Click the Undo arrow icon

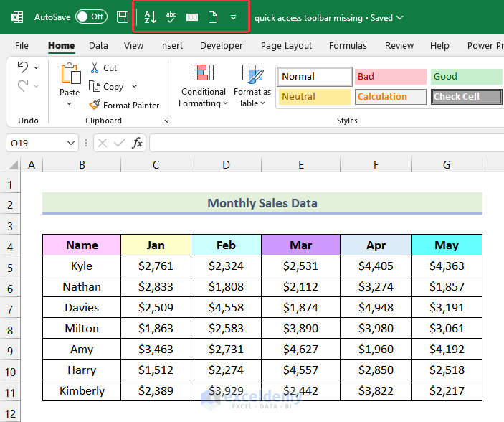[23, 67]
